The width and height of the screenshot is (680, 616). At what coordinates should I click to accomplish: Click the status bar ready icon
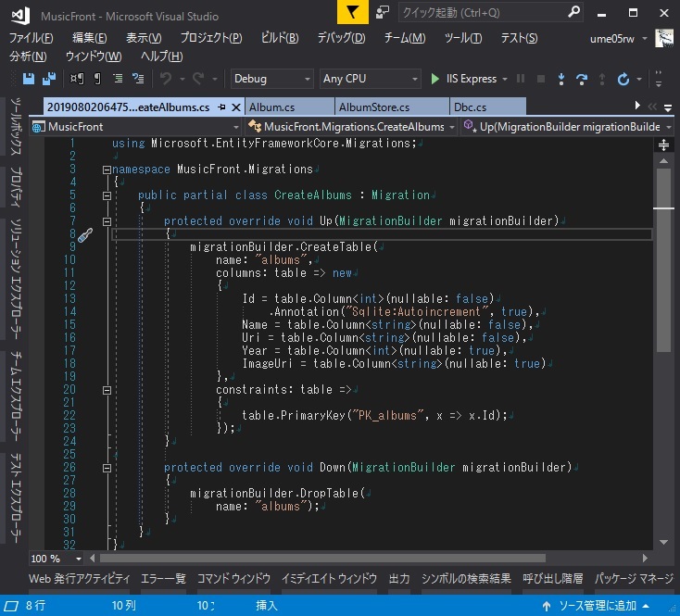tap(11, 606)
